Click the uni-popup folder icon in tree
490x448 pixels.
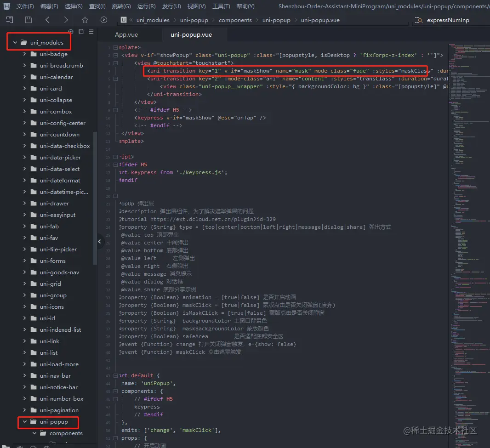coord(34,422)
